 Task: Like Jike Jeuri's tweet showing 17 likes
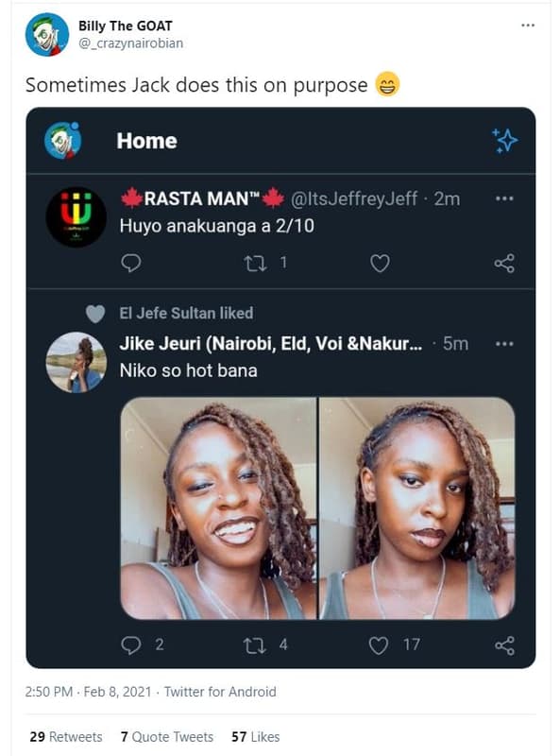point(380,644)
